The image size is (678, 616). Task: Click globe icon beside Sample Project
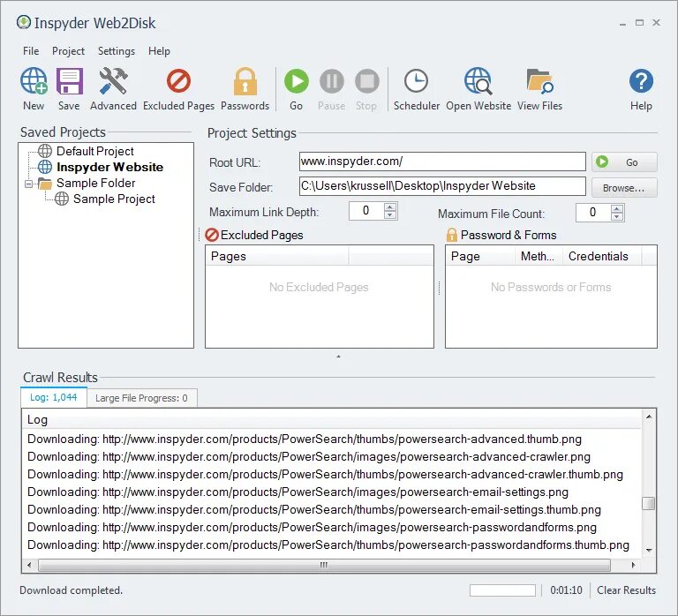click(x=62, y=199)
